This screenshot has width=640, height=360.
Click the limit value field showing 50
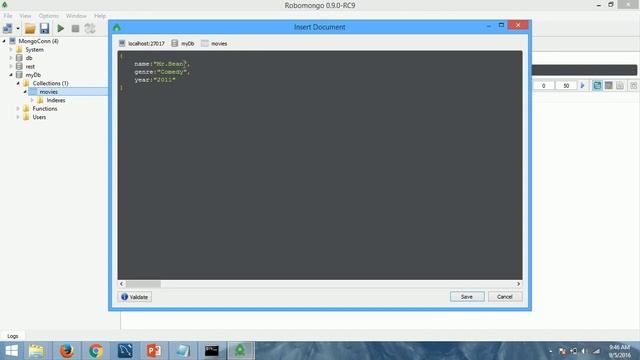tap(566, 86)
